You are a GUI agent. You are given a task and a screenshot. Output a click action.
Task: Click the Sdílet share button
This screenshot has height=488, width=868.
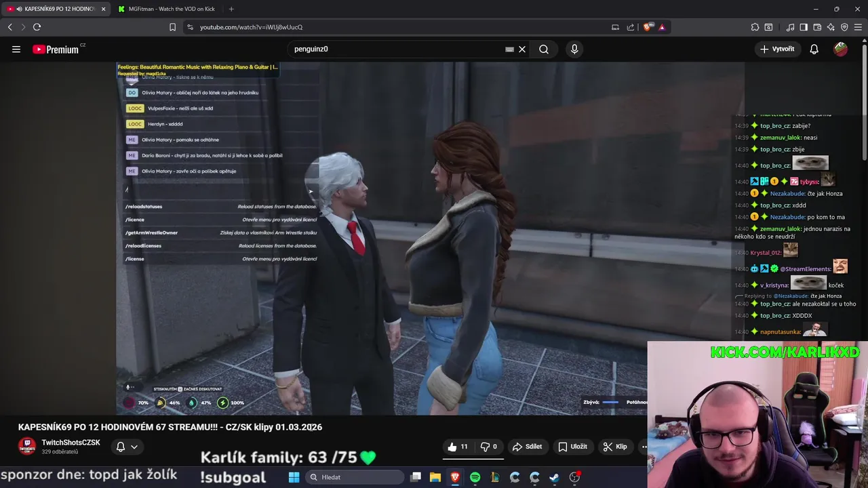528,447
